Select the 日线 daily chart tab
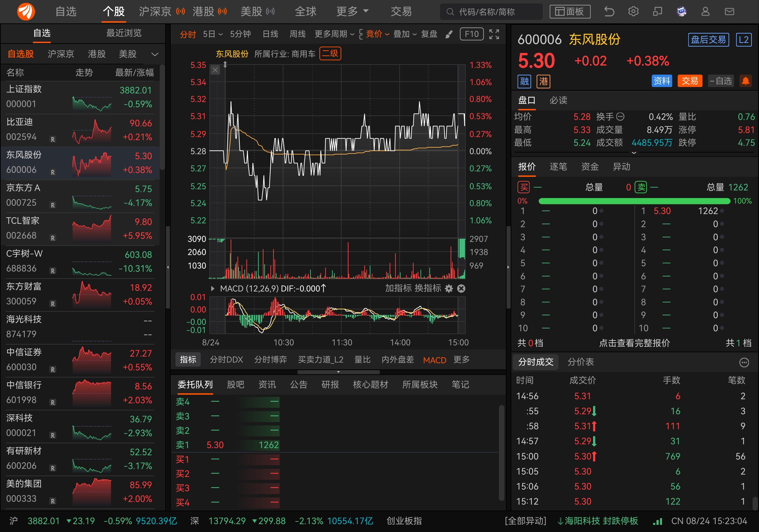This screenshot has width=759, height=532. coord(270,34)
